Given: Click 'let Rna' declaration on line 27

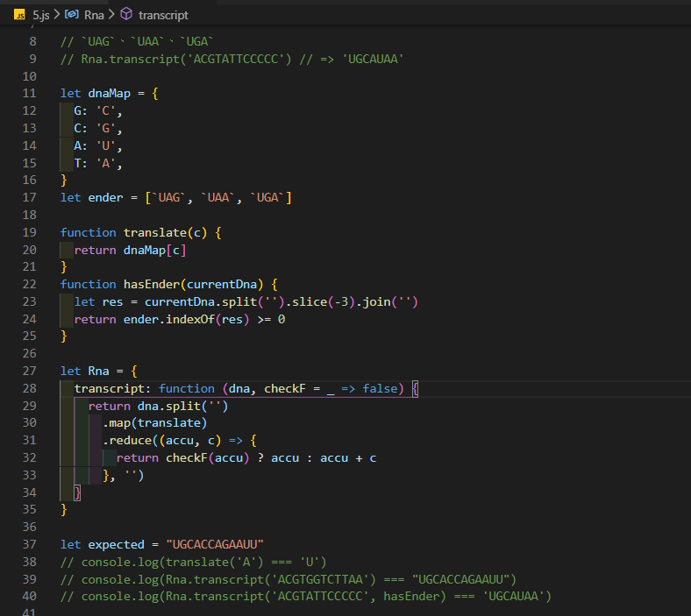Looking at the screenshot, I should tap(84, 372).
